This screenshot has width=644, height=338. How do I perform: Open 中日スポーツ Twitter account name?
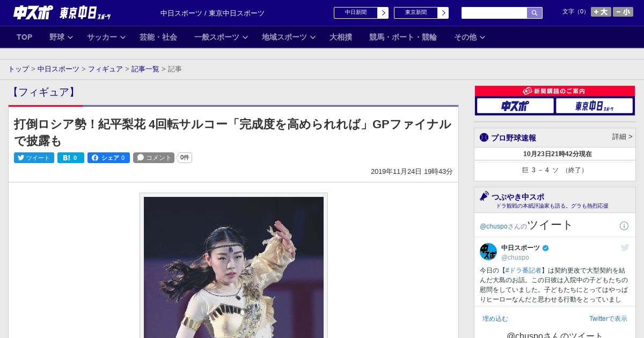pos(521,248)
